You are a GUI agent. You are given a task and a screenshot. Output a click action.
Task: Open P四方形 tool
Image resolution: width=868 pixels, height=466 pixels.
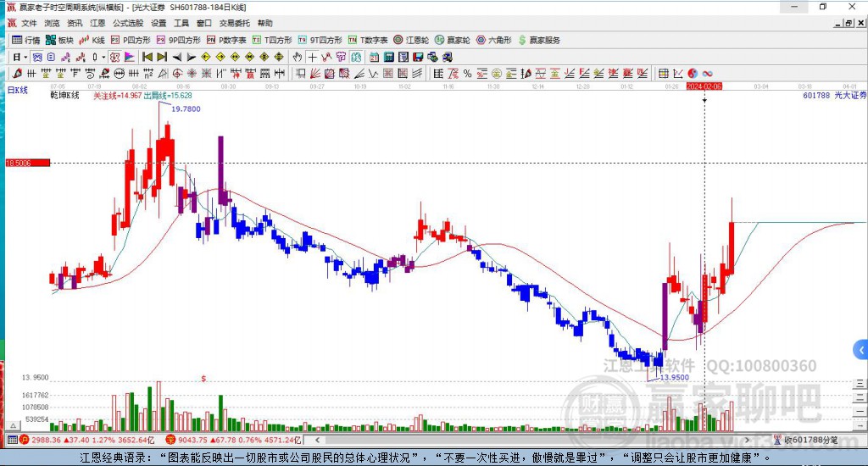tap(131, 40)
